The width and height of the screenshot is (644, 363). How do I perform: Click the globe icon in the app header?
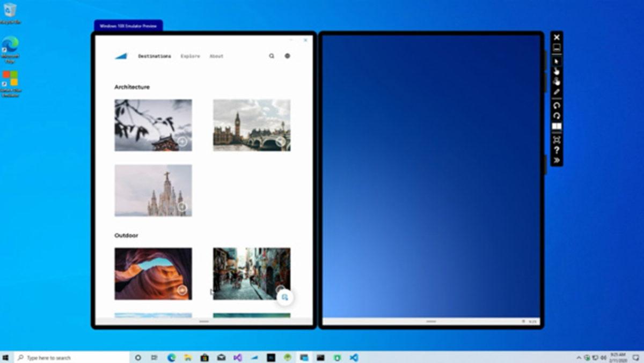coord(287,56)
